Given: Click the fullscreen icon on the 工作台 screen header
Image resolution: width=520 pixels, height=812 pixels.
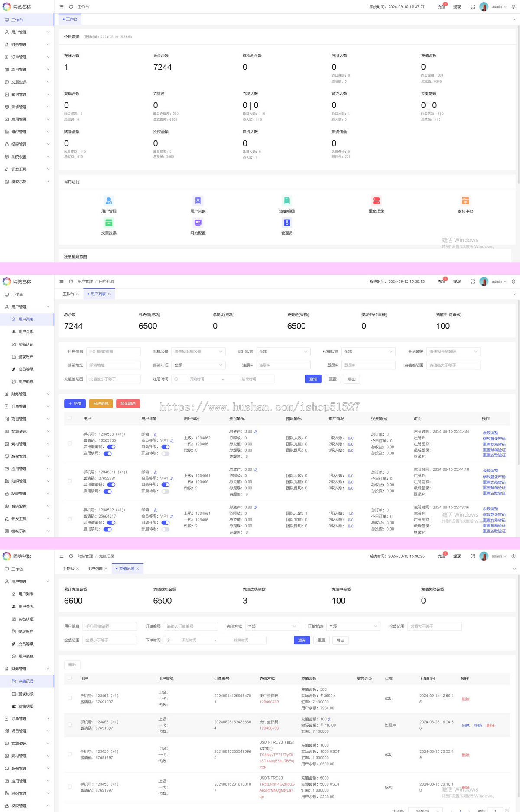Looking at the screenshot, I should point(473,7).
